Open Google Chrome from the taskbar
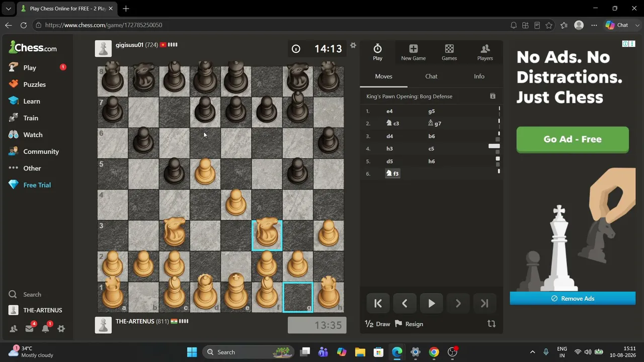Viewport: 644px width, 362px height. pyautogui.click(x=434, y=352)
